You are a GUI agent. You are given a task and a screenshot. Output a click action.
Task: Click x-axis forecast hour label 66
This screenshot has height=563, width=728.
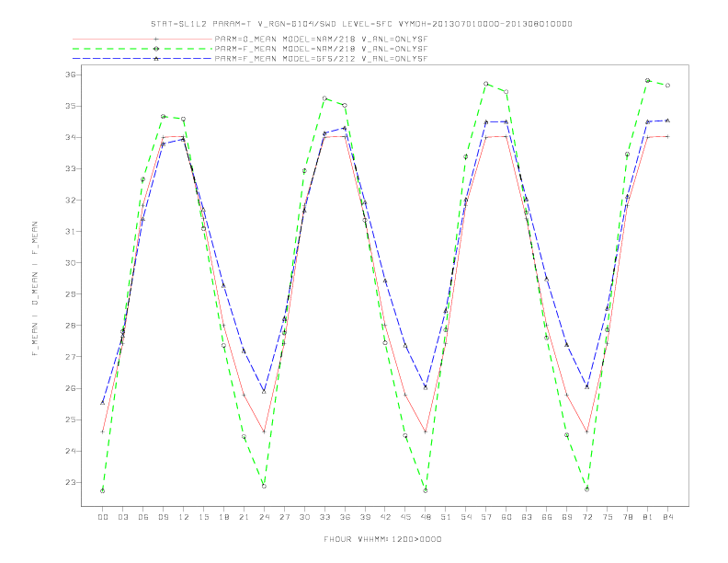coord(547,517)
